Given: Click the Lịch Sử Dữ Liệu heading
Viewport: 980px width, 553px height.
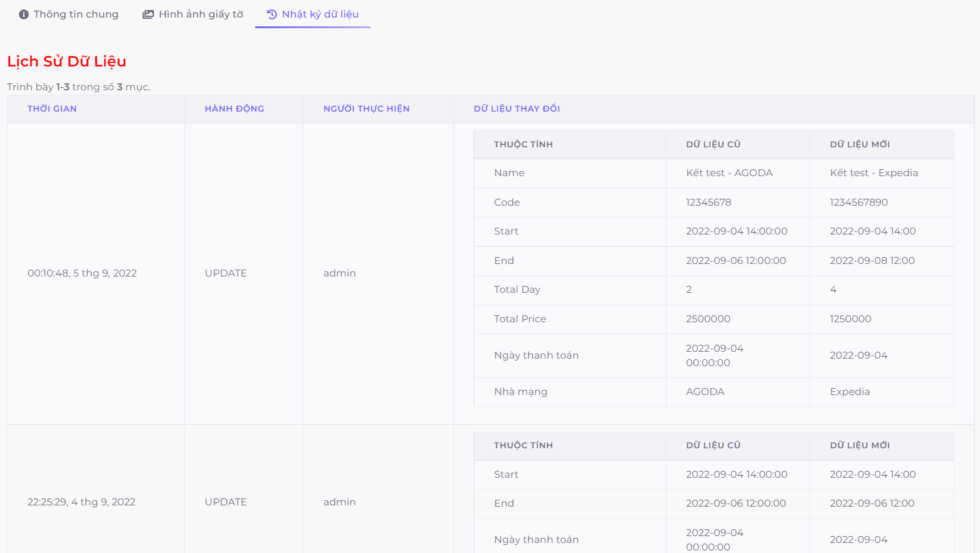Looking at the screenshot, I should pyautogui.click(x=66, y=61).
